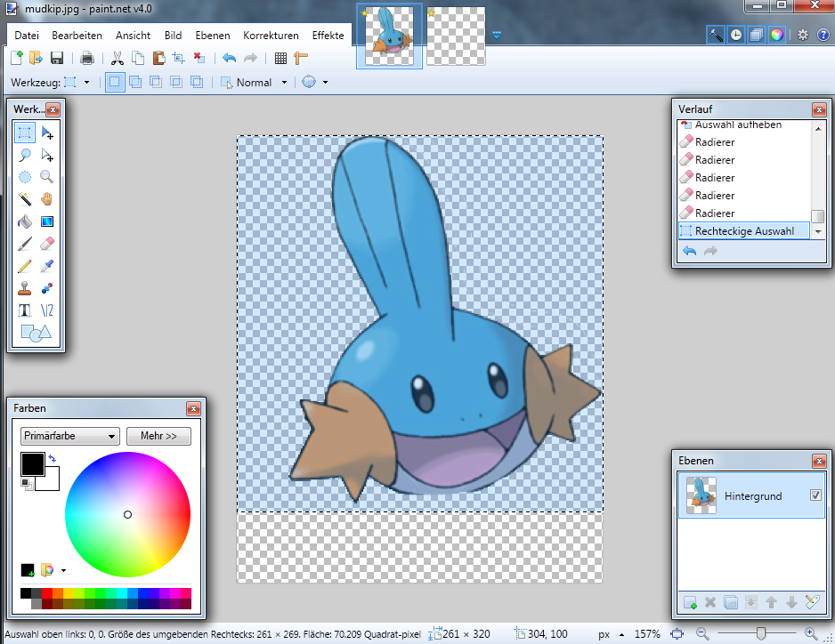Select the Rectangle Select tool
The image size is (835, 644).
pyautogui.click(x=25, y=133)
